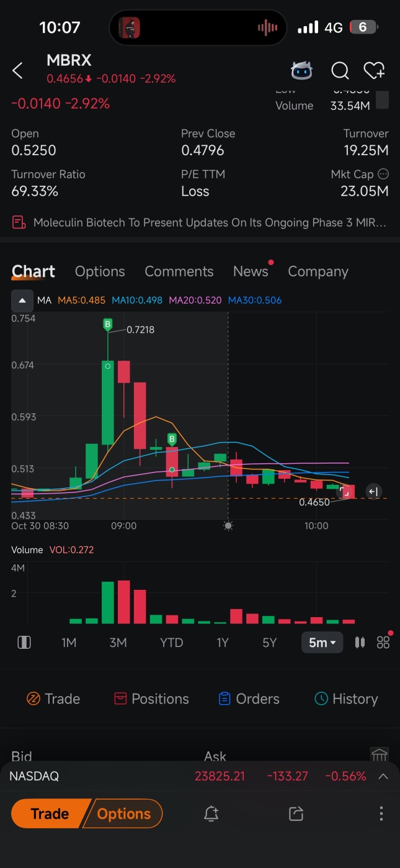Tap the battery indicator showing 6
The image size is (400, 868).
tap(364, 27)
